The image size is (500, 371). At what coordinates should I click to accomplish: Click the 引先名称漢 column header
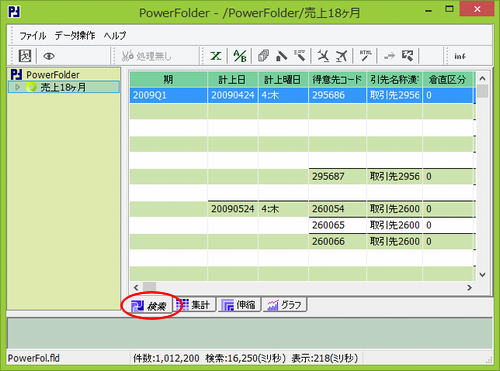click(x=394, y=80)
